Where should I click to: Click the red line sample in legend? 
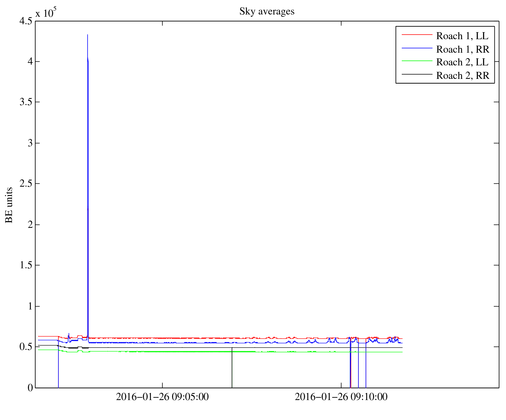pos(417,35)
